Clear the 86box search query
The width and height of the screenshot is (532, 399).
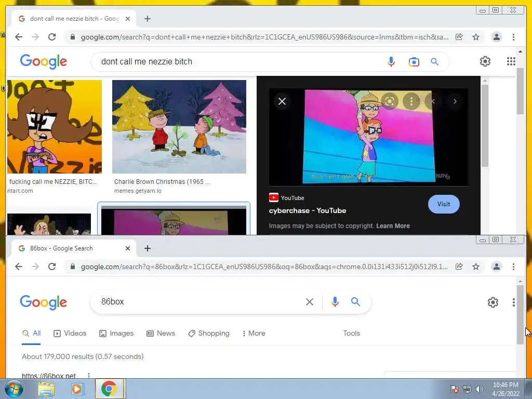310,302
